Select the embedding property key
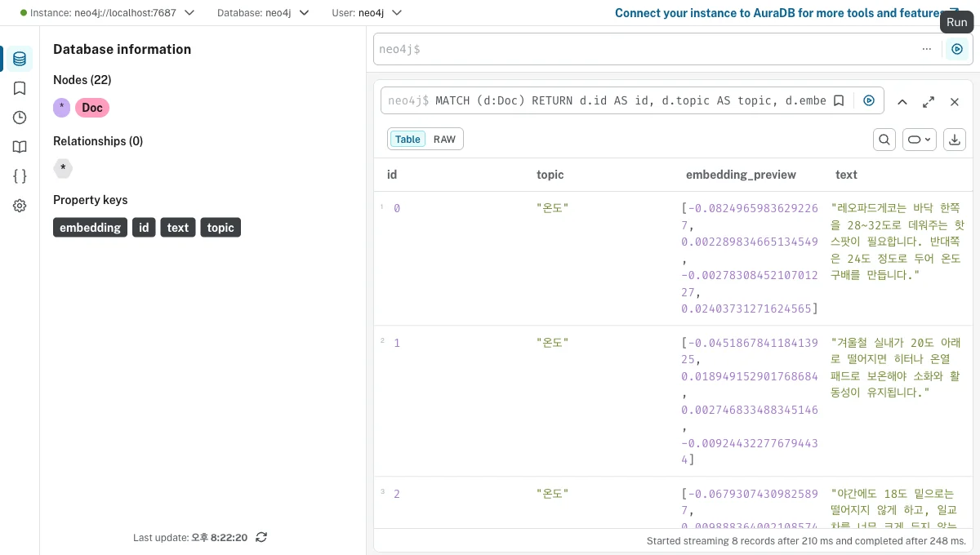 point(91,228)
